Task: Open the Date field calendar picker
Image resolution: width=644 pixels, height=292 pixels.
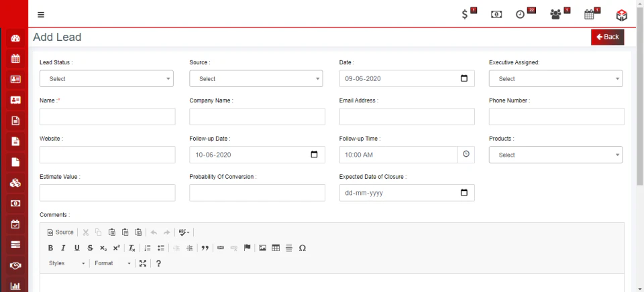Action: (464, 78)
